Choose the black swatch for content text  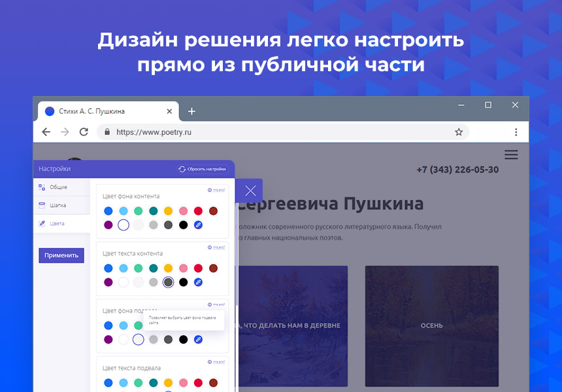183,282
